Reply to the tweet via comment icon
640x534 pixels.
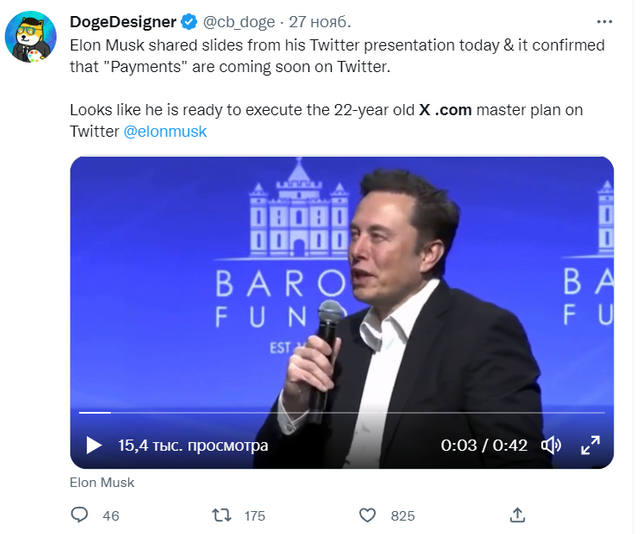tap(81, 515)
